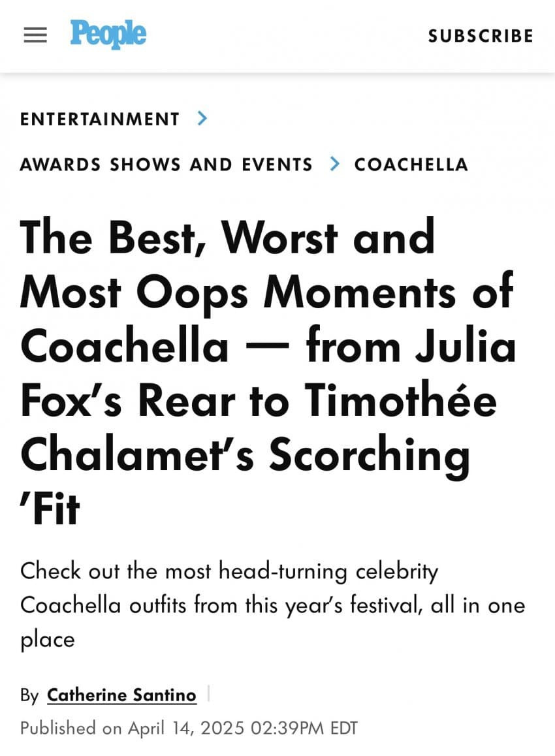This screenshot has width=555, height=756.
Task: Click the People logo
Action: (108, 34)
